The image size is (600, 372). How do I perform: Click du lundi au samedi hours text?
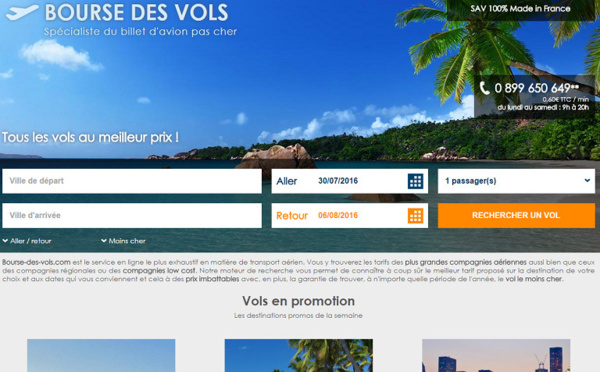click(543, 108)
